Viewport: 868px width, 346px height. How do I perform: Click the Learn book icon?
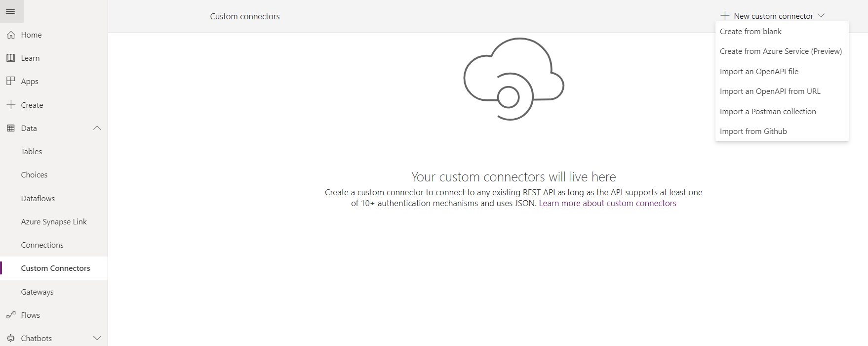(11, 58)
